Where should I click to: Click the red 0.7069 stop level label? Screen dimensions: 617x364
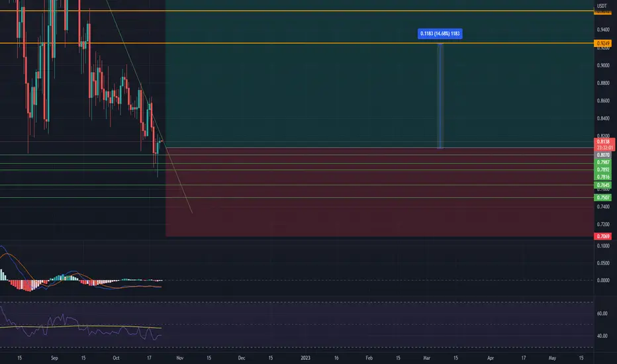tap(603, 236)
